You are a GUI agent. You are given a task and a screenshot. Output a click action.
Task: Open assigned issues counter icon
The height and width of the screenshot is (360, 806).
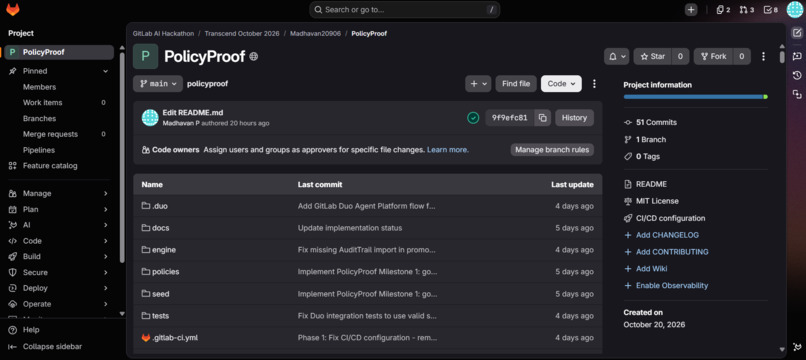point(723,10)
